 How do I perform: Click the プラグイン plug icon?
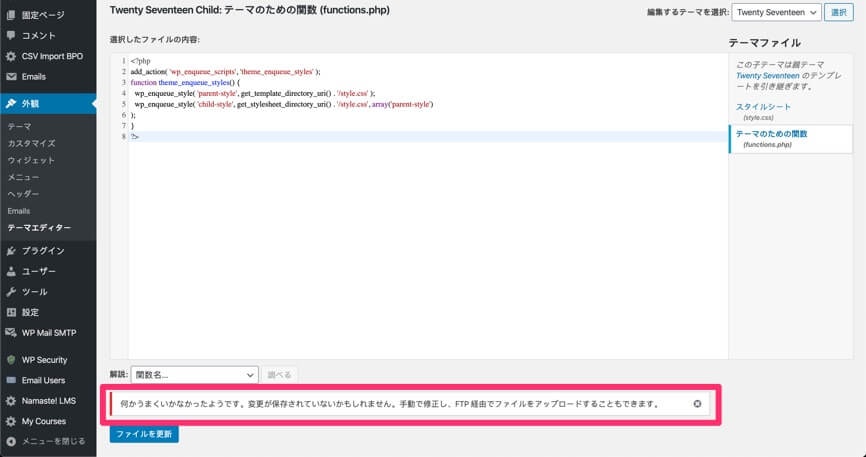11,251
